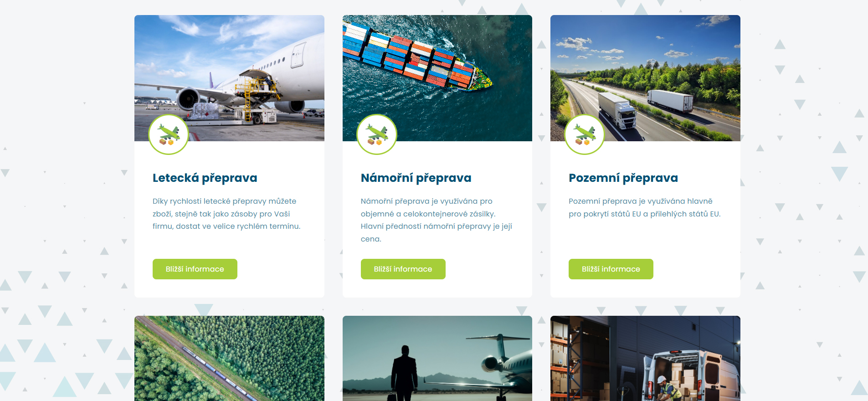
Task: Click the airplane icon on Letecká přeprava card
Action: click(x=169, y=134)
